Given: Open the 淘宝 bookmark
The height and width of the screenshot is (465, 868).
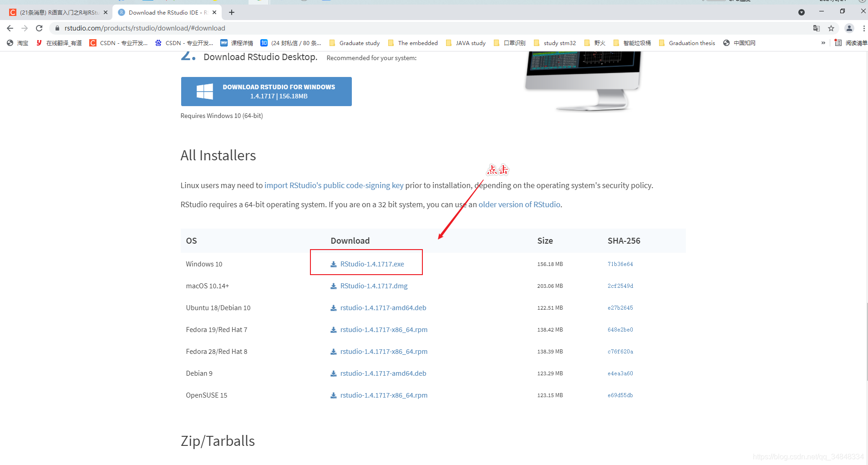Looking at the screenshot, I should click(x=17, y=43).
